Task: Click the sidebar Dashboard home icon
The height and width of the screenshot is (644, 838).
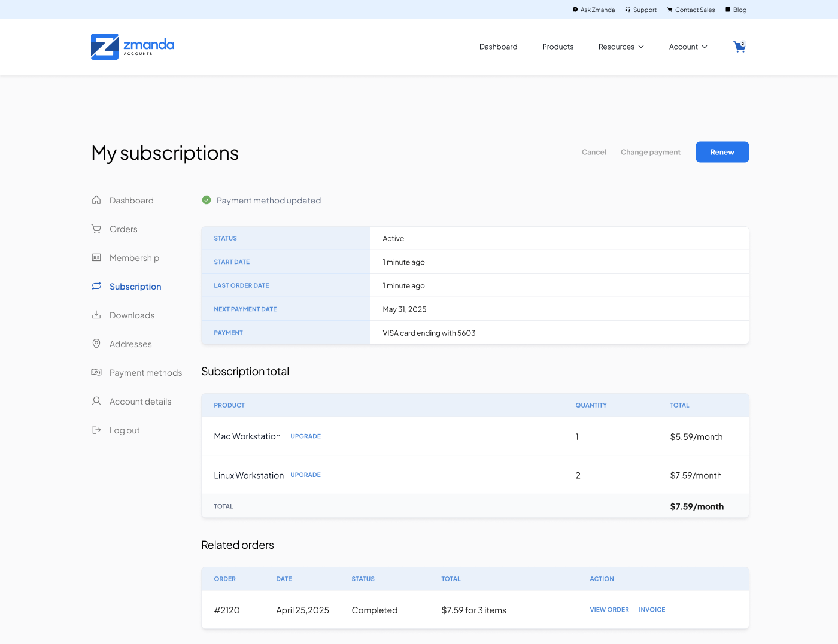Action: click(96, 200)
